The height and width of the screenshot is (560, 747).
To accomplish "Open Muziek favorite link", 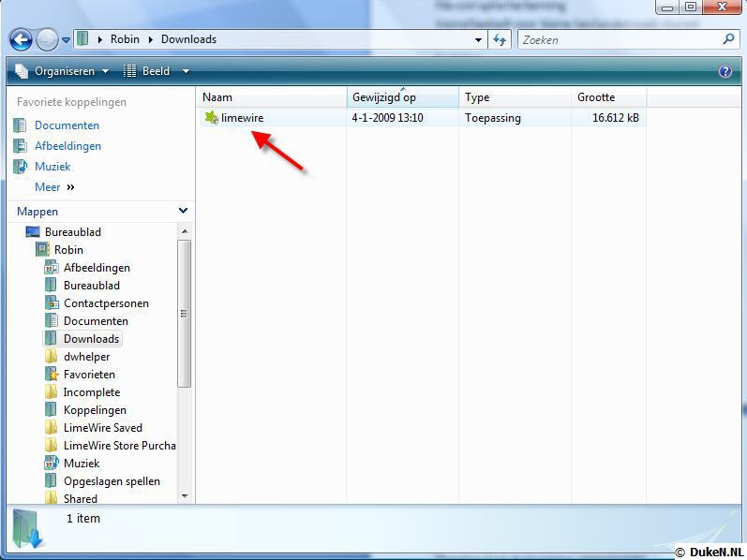I will [52, 166].
